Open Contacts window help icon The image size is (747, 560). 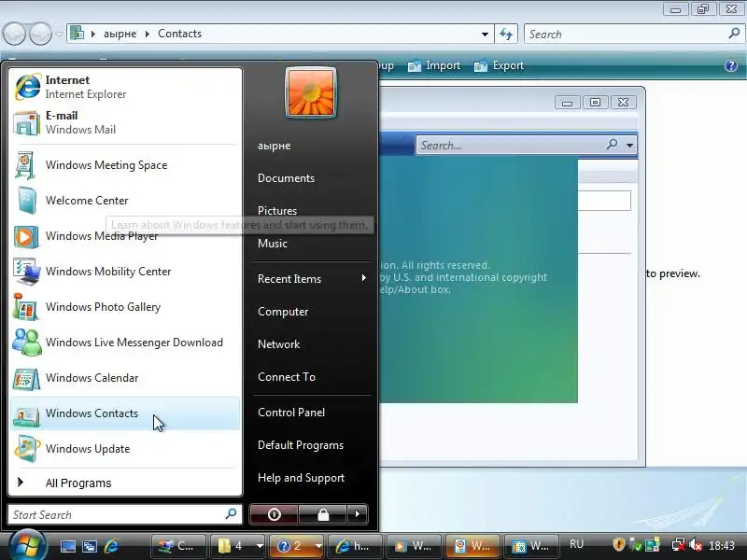click(x=731, y=65)
